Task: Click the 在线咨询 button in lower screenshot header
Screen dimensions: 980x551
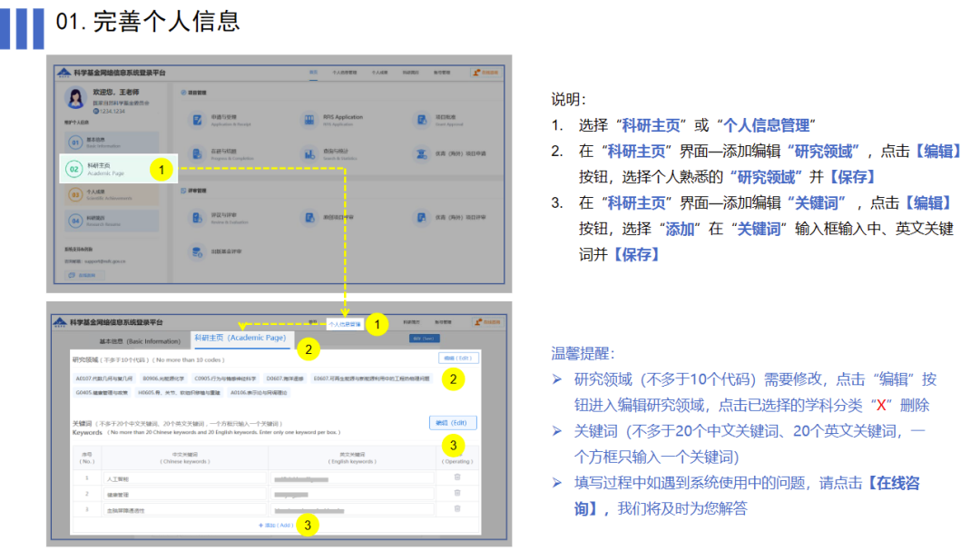Action: [487, 322]
